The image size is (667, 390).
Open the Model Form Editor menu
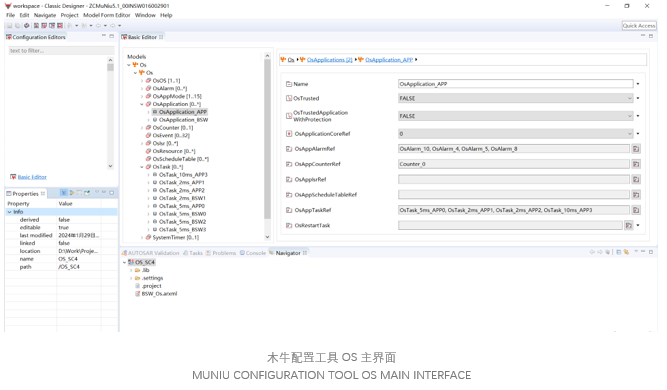pos(107,15)
